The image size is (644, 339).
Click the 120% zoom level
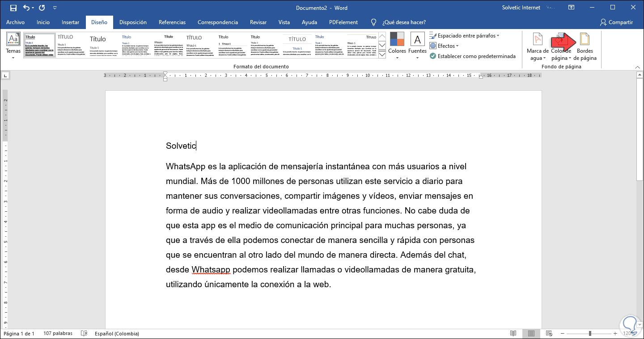click(x=629, y=334)
